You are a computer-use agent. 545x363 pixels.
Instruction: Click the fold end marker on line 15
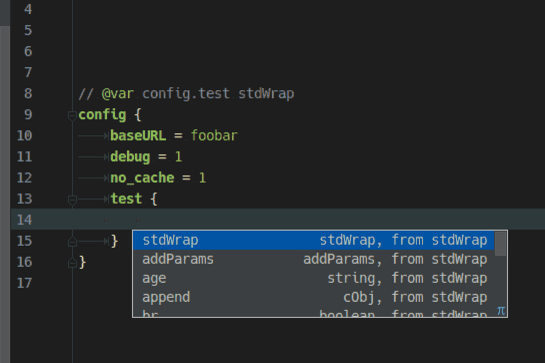pyautogui.click(x=72, y=241)
